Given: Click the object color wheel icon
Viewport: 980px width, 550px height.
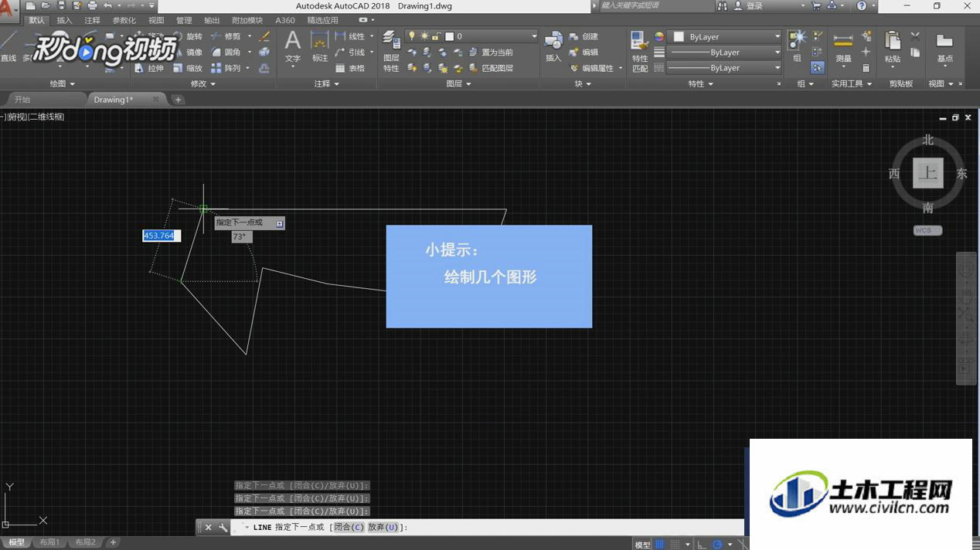Looking at the screenshot, I should pyautogui.click(x=659, y=36).
